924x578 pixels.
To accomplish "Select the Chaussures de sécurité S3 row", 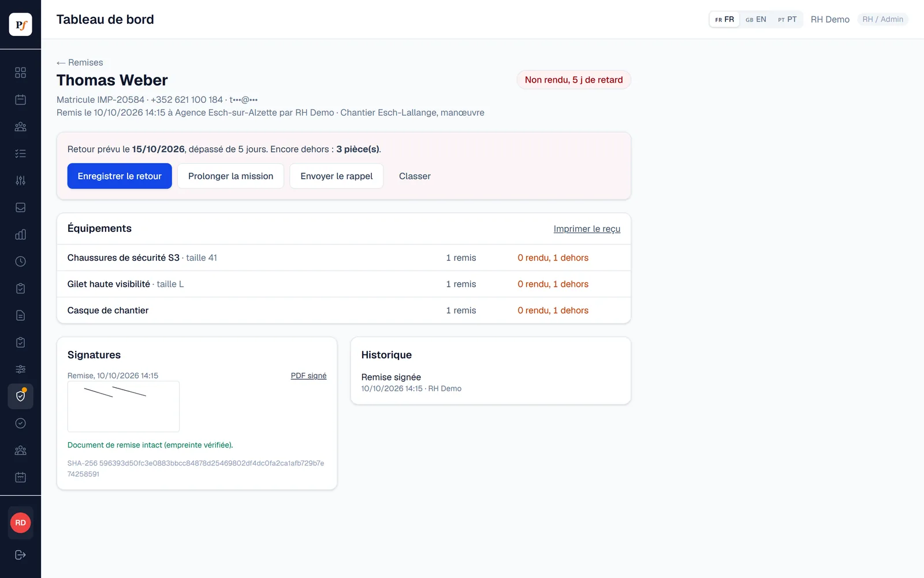I will coord(344,258).
